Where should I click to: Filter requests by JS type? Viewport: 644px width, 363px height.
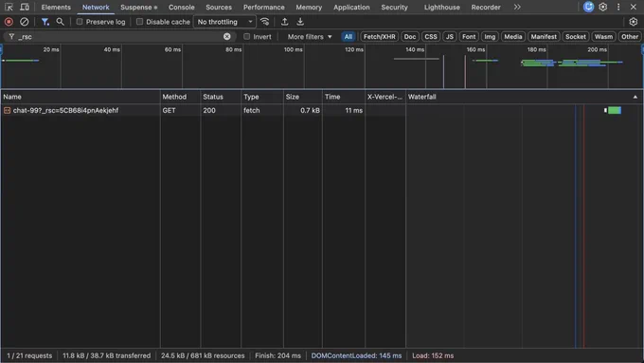click(x=450, y=37)
